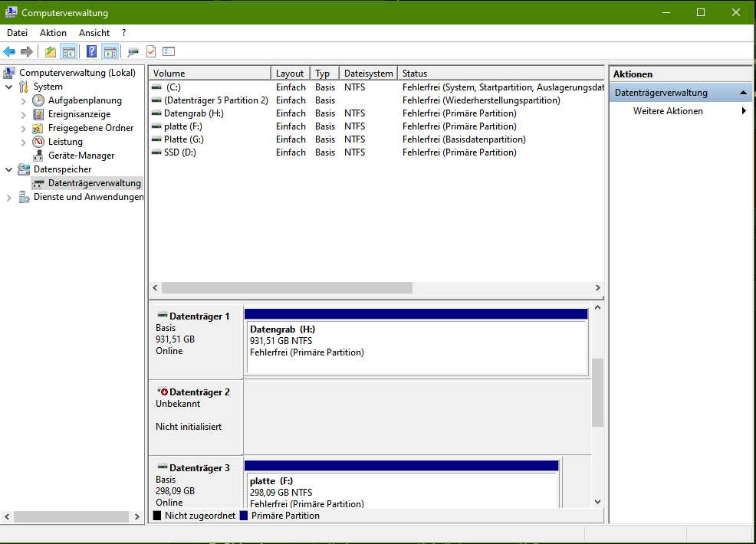Image resolution: width=756 pixels, height=544 pixels.
Task: Click the red error icon on Datenträger 2
Action: [x=163, y=392]
